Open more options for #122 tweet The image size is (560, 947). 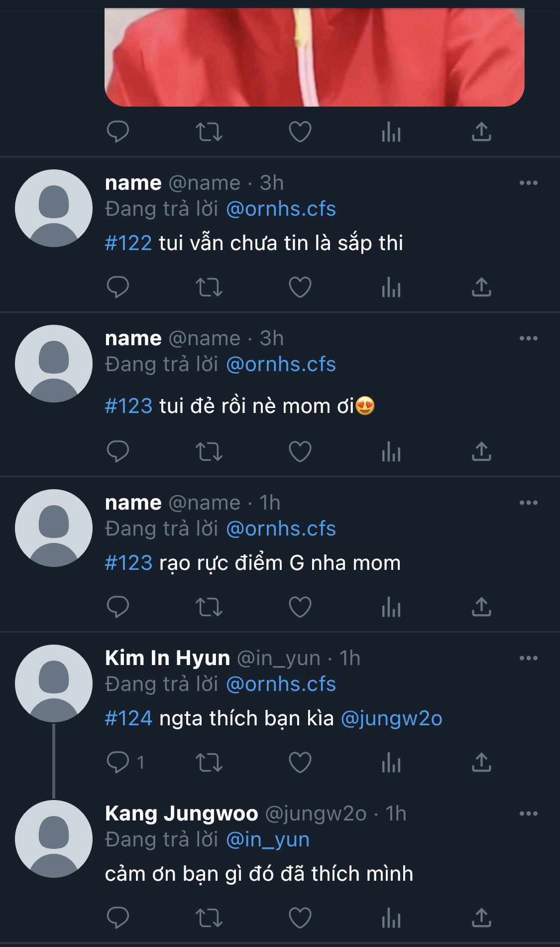(x=528, y=183)
